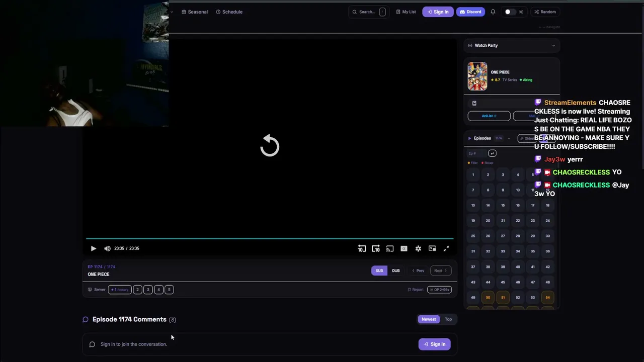Screen dimensions: 644x362
Task: Select episode 15 in the grid
Action: [x=503, y=205]
